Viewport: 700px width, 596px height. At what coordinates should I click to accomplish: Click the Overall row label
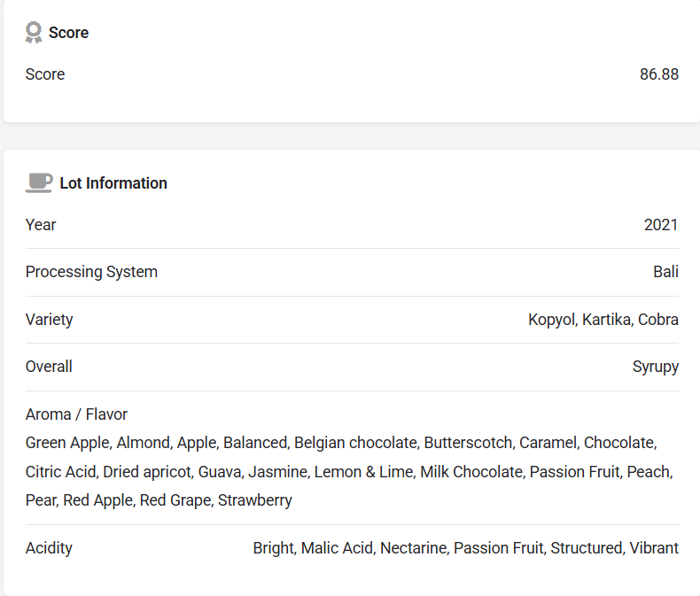pyautogui.click(x=49, y=367)
